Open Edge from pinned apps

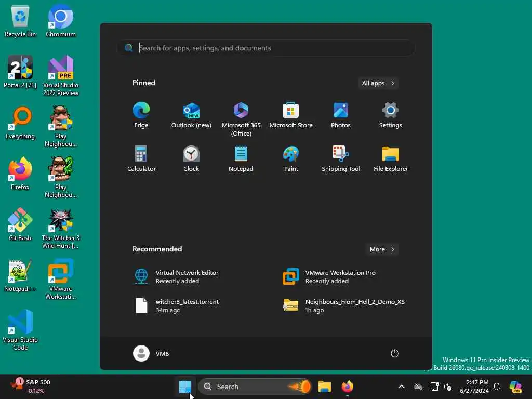pos(141,115)
